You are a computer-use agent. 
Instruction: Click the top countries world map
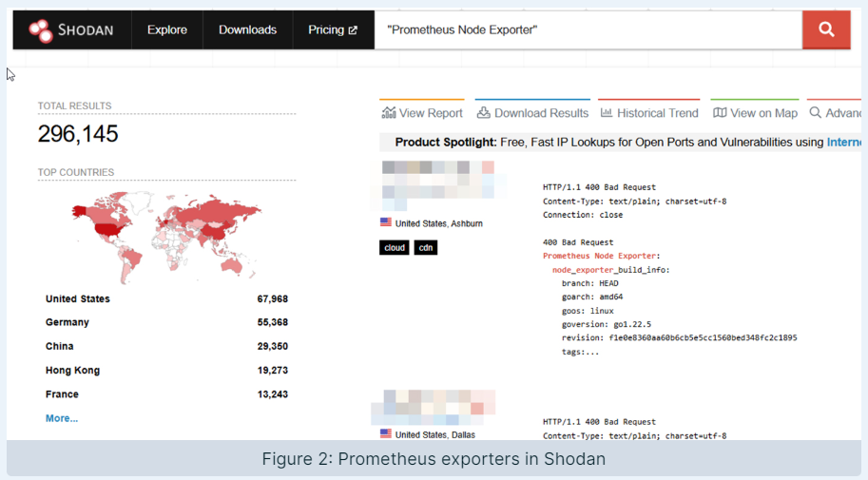pyautogui.click(x=166, y=237)
